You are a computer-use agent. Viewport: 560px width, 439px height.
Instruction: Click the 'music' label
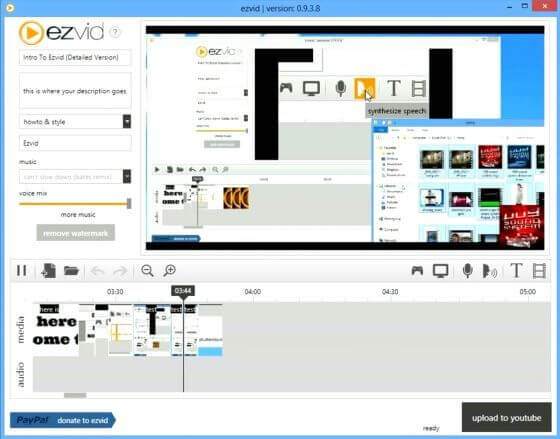tap(28, 162)
